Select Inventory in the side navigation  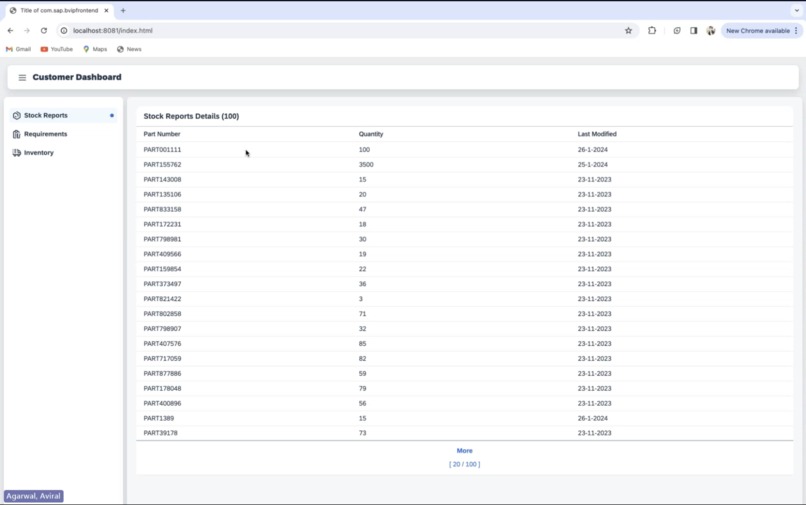(x=63, y=153)
